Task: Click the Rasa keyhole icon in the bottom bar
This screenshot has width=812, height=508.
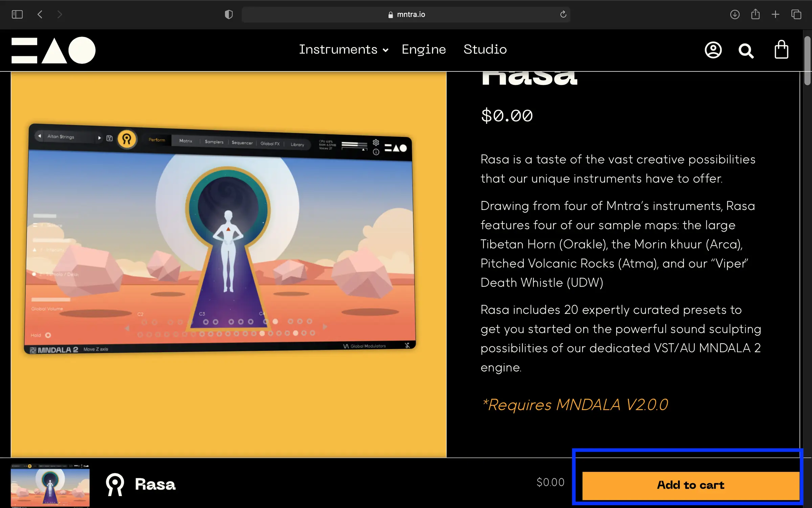Action: pos(115,484)
